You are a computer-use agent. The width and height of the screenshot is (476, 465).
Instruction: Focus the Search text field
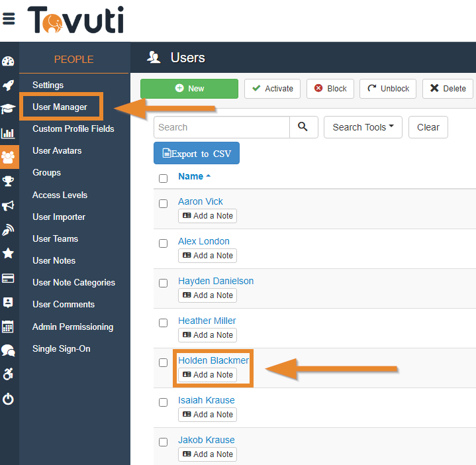(x=221, y=127)
